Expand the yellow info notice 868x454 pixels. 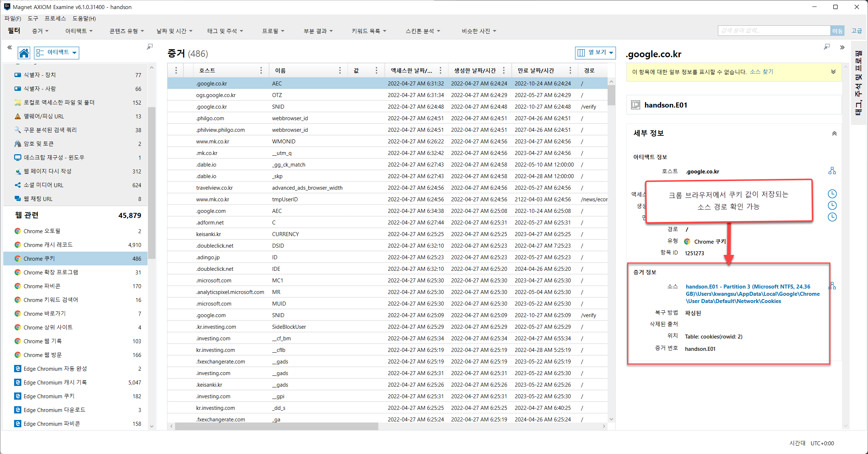pos(833,72)
